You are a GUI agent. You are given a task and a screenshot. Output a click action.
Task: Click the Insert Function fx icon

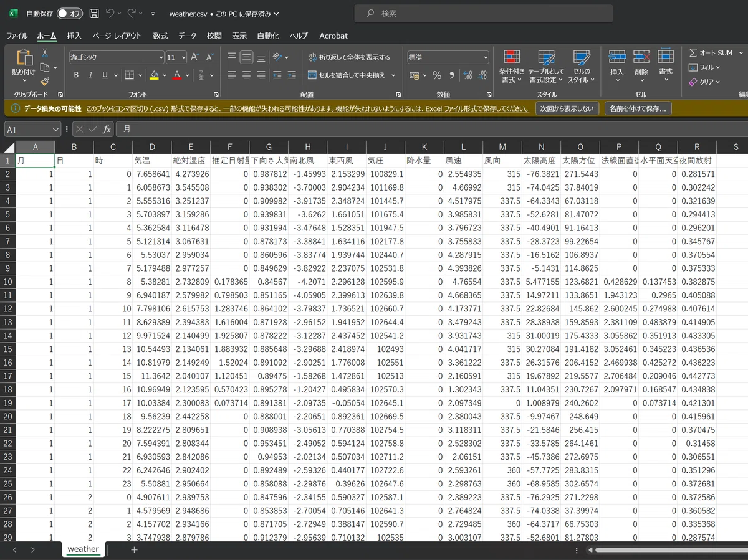pyautogui.click(x=107, y=129)
